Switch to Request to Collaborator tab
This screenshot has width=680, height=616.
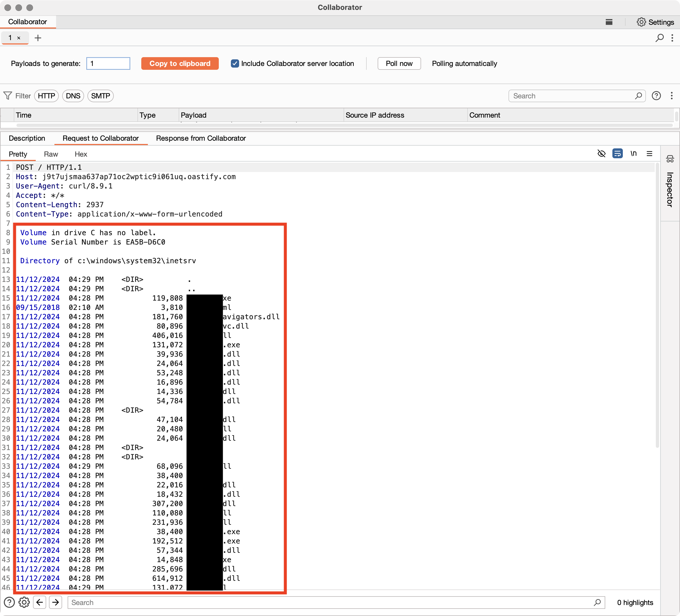pyautogui.click(x=101, y=138)
